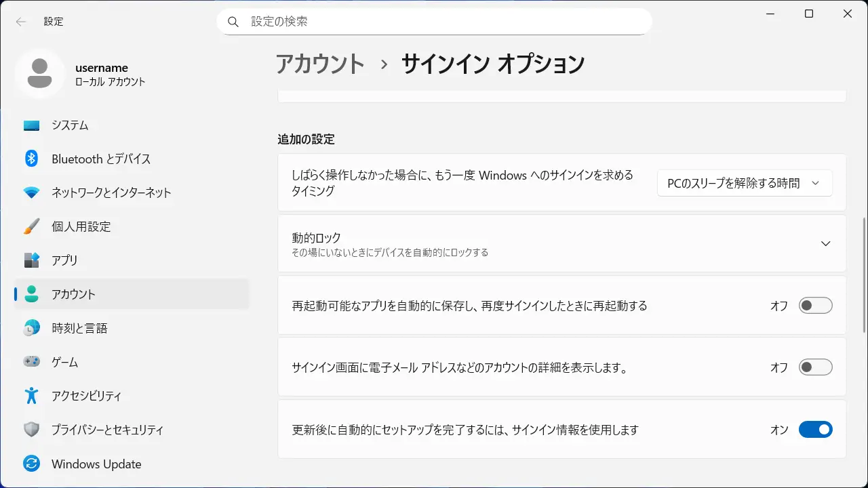
Task: Click the ゲーム controller icon
Action: (31, 362)
